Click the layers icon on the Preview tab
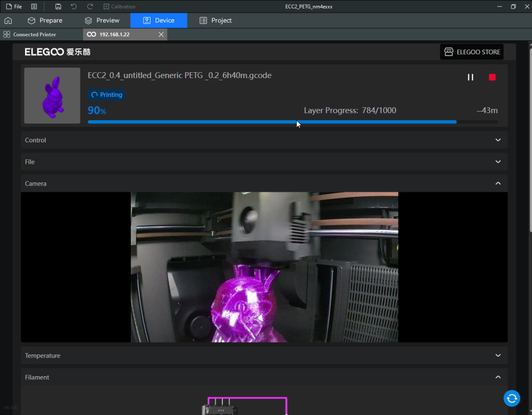The width and height of the screenshot is (532, 415). pyautogui.click(x=88, y=20)
